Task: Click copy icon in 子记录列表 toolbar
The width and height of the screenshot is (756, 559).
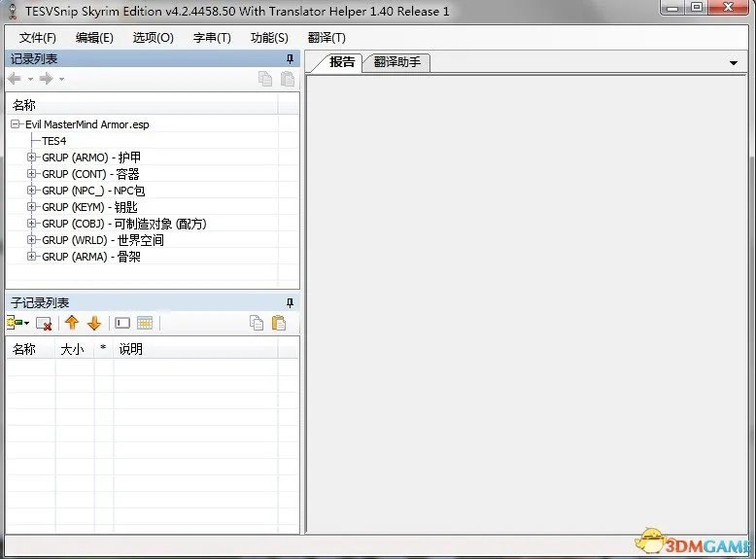Action: pos(257,324)
